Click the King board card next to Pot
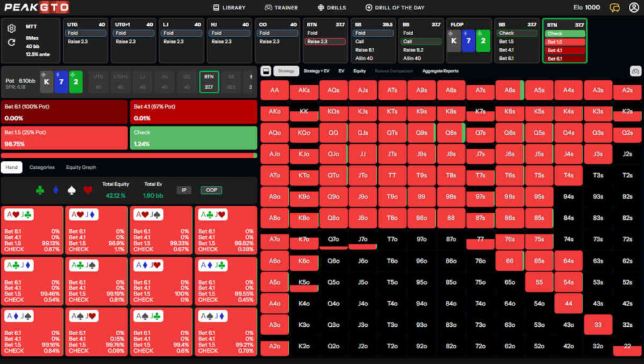Screen dimensions: 644x364 pos(47,81)
